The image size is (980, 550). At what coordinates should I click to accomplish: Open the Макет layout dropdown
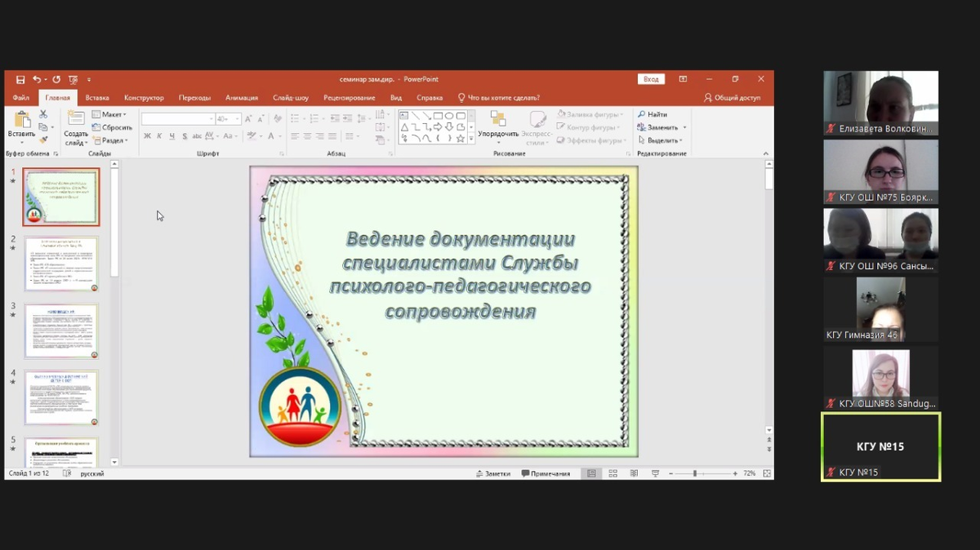coord(109,115)
